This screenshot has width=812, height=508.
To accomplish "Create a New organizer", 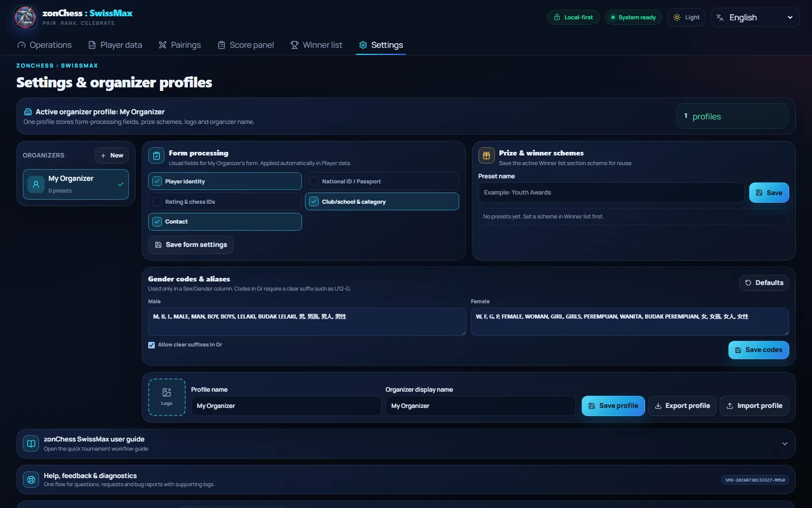I will click(x=112, y=155).
